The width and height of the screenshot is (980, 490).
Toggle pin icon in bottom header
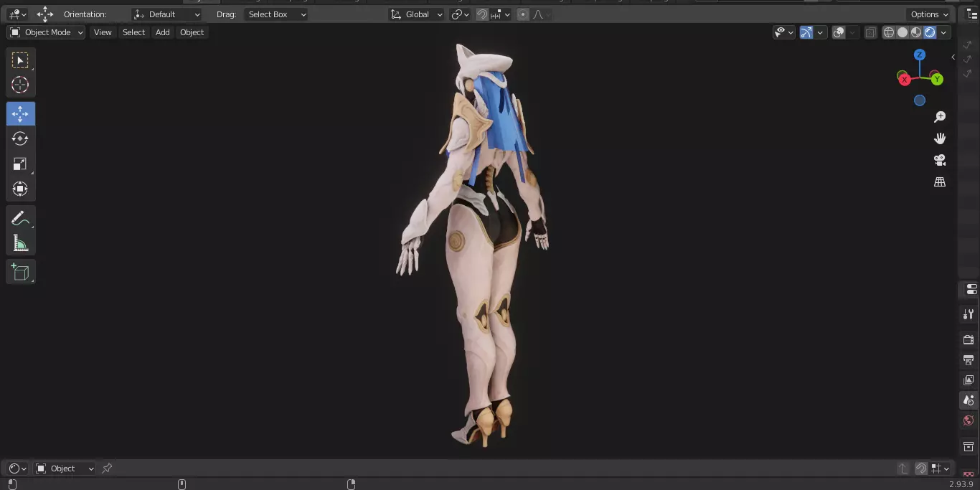pyautogui.click(x=107, y=468)
